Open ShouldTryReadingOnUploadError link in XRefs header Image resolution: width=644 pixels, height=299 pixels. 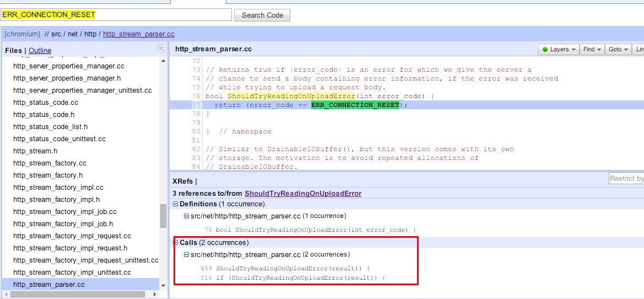302,193
